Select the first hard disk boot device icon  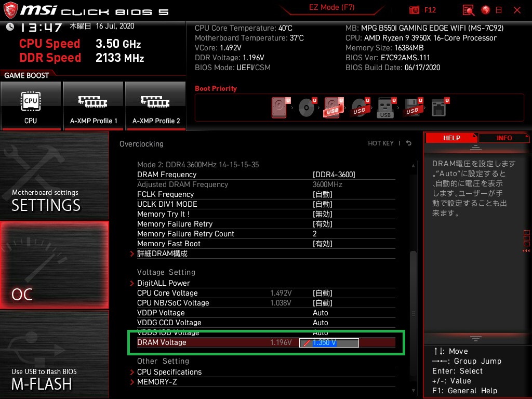(281, 108)
